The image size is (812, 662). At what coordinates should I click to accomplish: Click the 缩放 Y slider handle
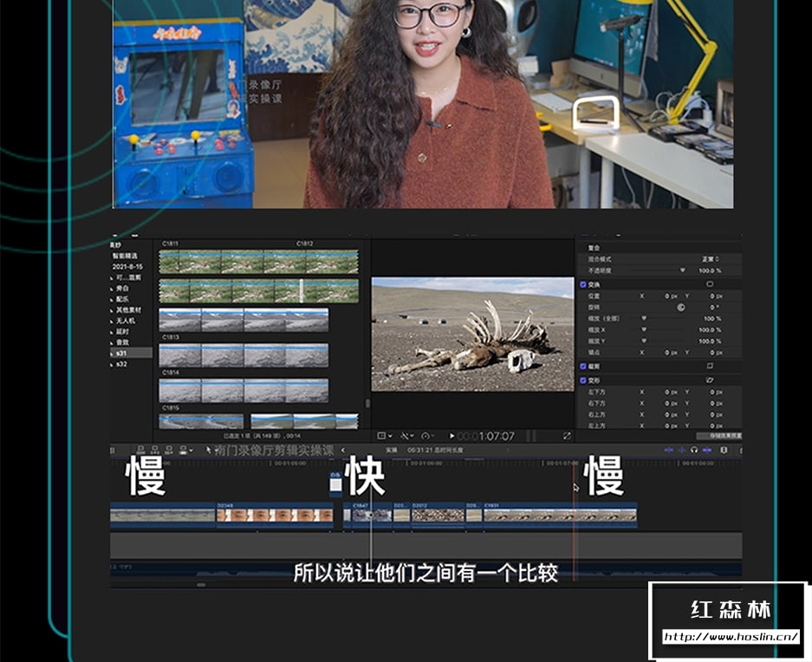[644, 341]
